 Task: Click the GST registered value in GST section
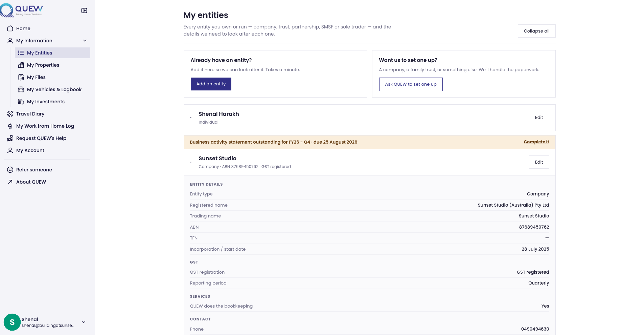[x=533, y=272]
